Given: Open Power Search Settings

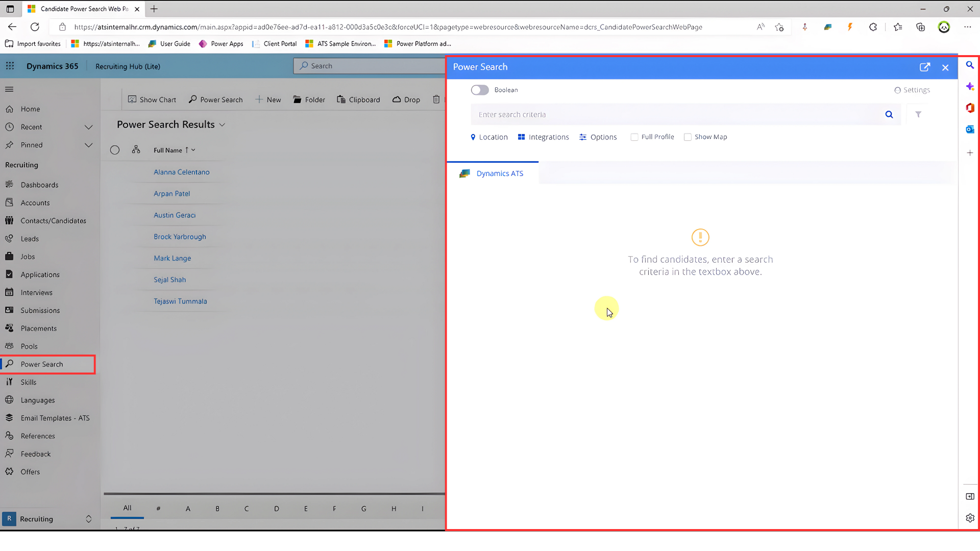Looking at the screenshot, I should point(912,90).
